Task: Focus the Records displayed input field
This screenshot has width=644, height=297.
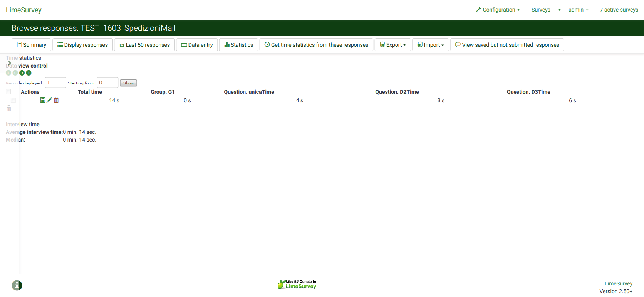Action: point(55,83)
